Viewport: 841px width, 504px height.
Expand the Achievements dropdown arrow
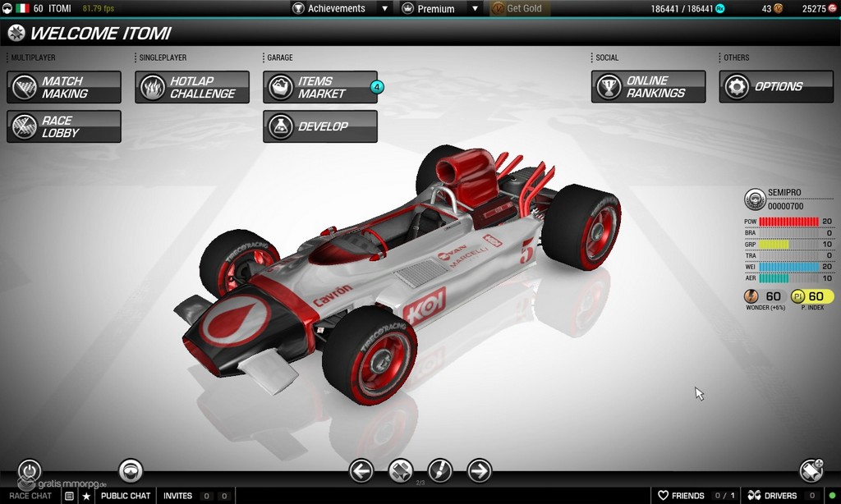(384, 8)
